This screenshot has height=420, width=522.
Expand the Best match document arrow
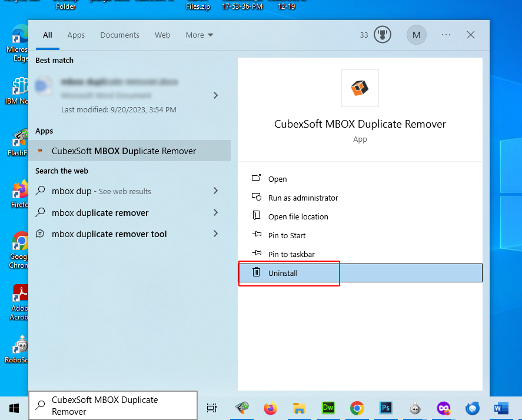coord(216,95)
